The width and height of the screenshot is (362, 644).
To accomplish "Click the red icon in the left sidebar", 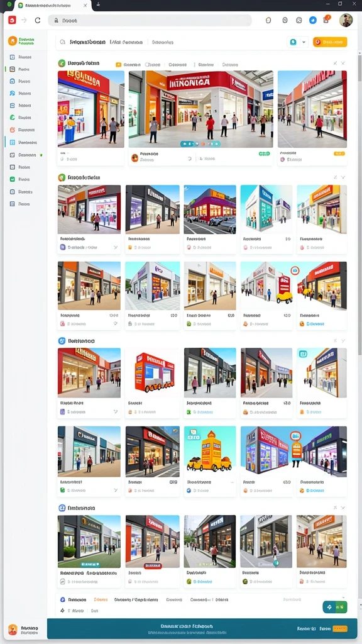I will coord(12,130).
